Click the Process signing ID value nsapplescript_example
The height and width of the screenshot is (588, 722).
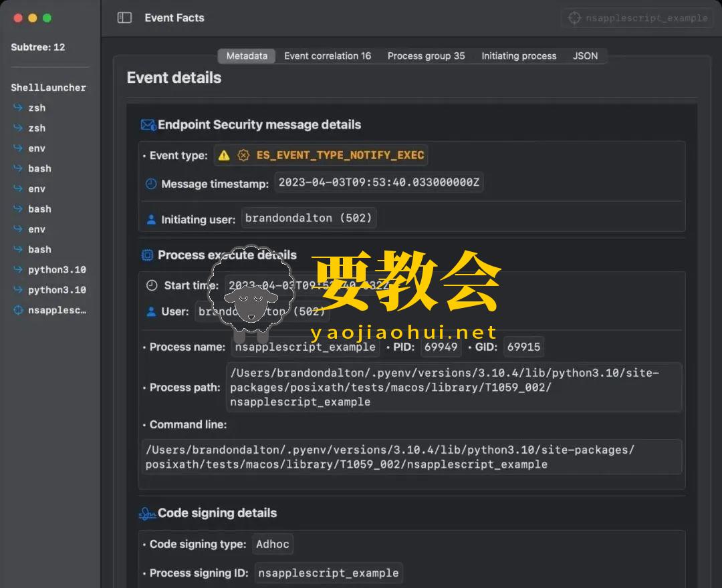[x=328, y=573]
